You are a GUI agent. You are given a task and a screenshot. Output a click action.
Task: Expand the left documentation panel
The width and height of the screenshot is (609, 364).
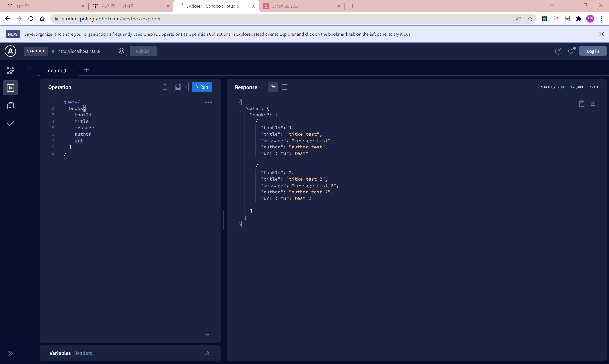[x=29, y=68]
